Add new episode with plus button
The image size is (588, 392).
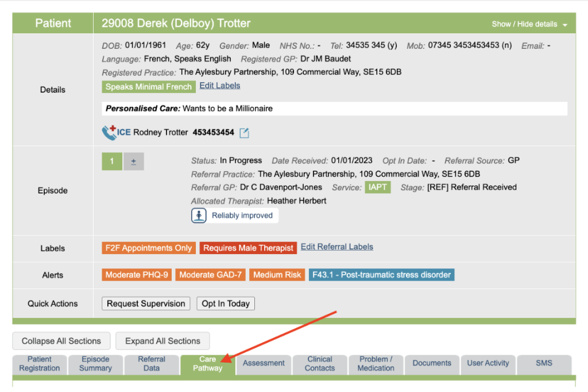coord(133,162)
